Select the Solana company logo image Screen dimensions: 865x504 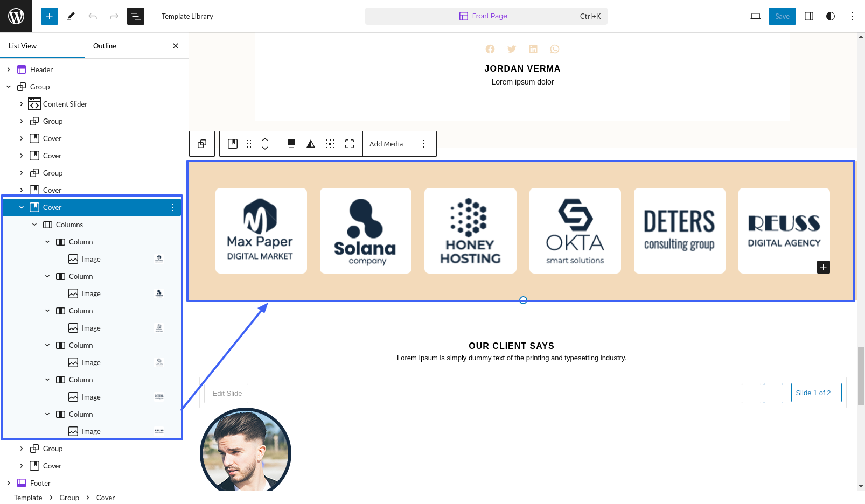366,230
